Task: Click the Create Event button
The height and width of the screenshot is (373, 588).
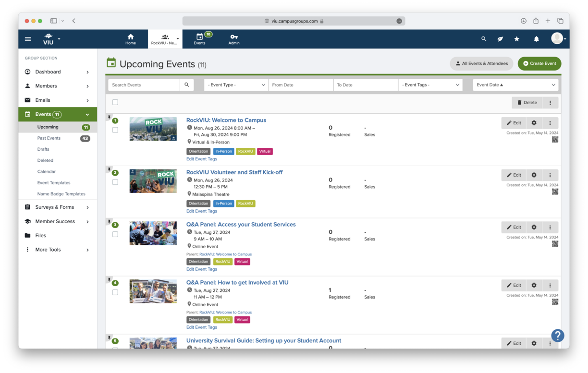Action: click(x=539, y=63)
